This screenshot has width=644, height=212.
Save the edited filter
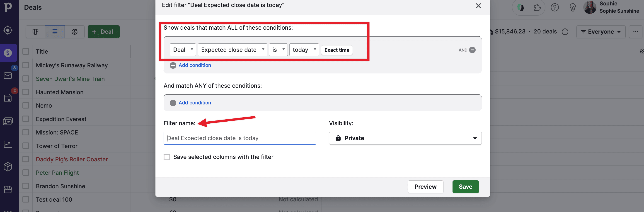click(465, 186)
